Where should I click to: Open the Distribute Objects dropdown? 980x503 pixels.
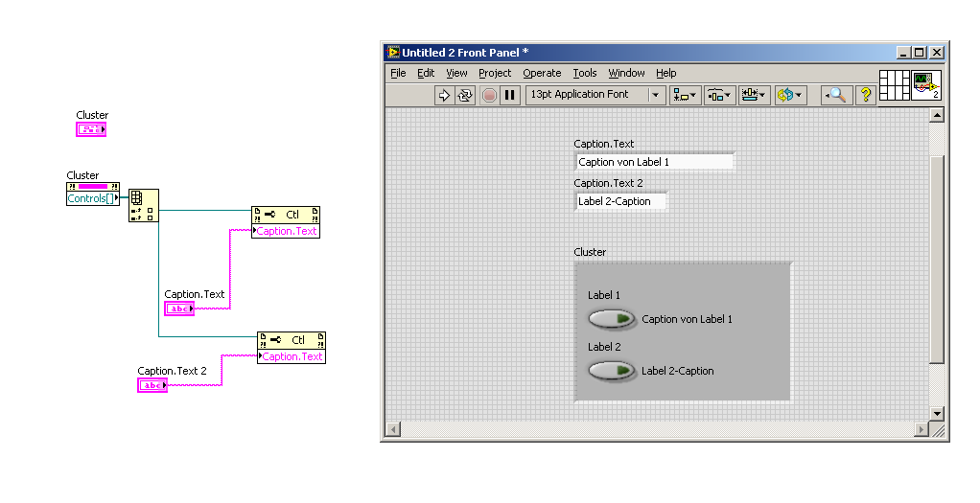click(719, 95)
